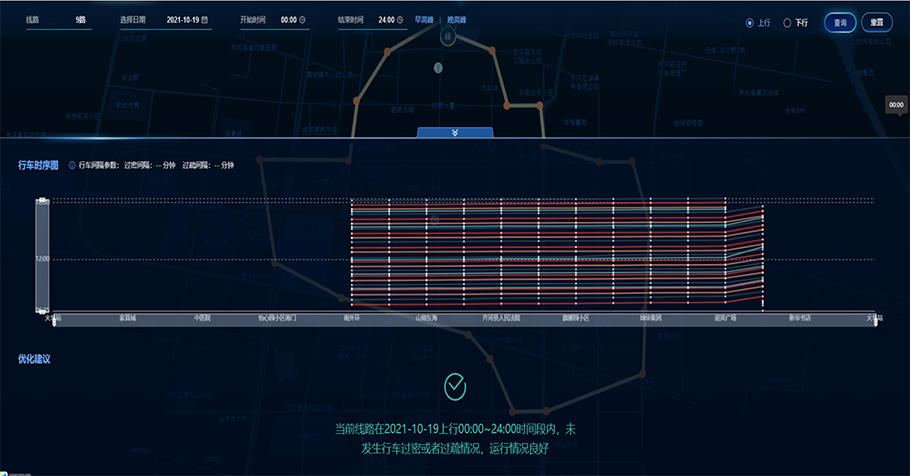Click the 00:00 time tag at right edge

[x=896, y=104]
